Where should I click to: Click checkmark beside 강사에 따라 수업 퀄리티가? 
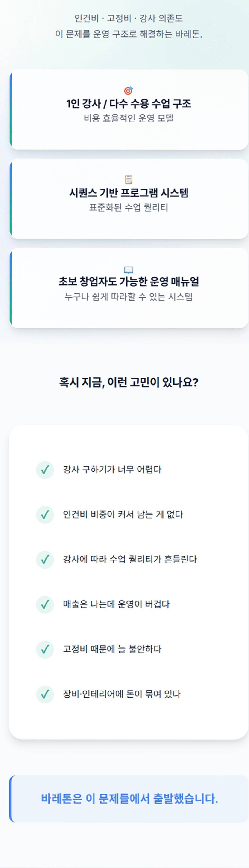45,559
